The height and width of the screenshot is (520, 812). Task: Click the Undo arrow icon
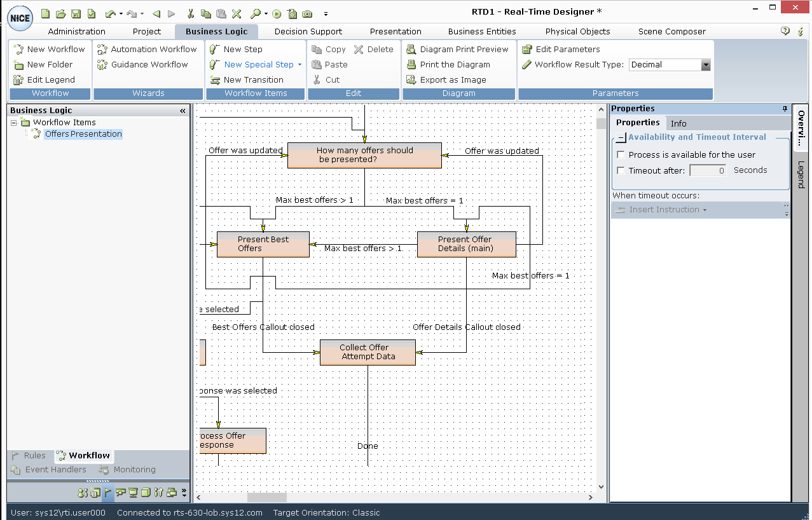pyautogui.click(x=110, y=13)
